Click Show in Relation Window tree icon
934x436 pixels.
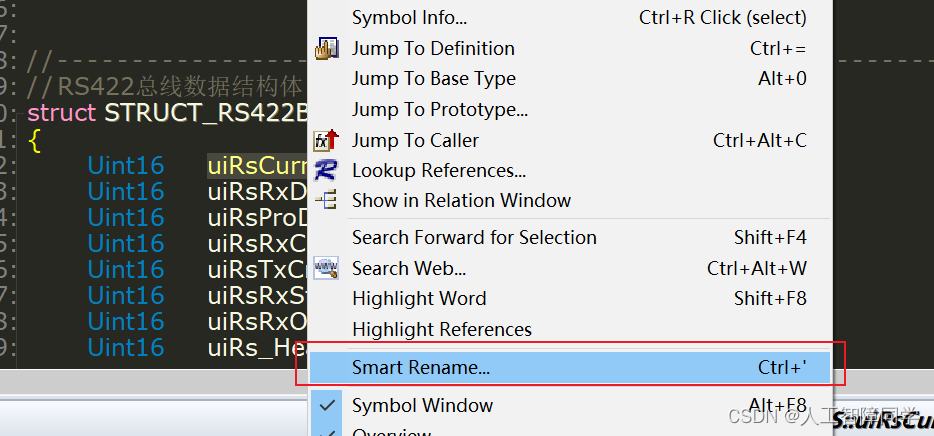click(326, 200)
